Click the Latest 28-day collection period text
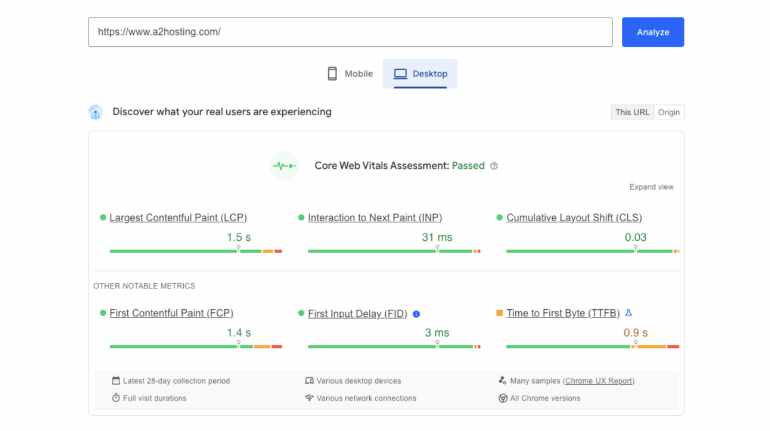The width and height of the screenshot is (770, 431). coord(176,381)
